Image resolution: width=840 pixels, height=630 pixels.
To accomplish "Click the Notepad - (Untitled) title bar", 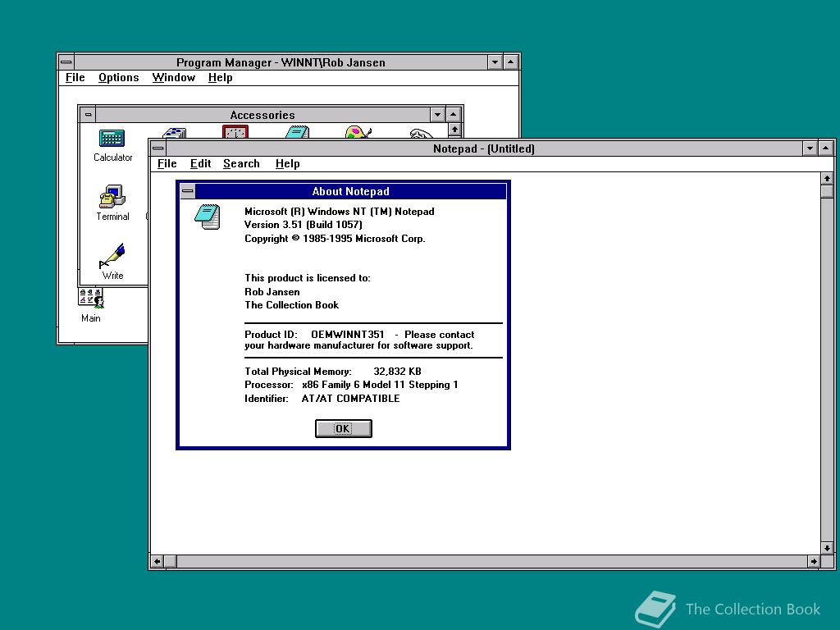I will coord(484,148).
